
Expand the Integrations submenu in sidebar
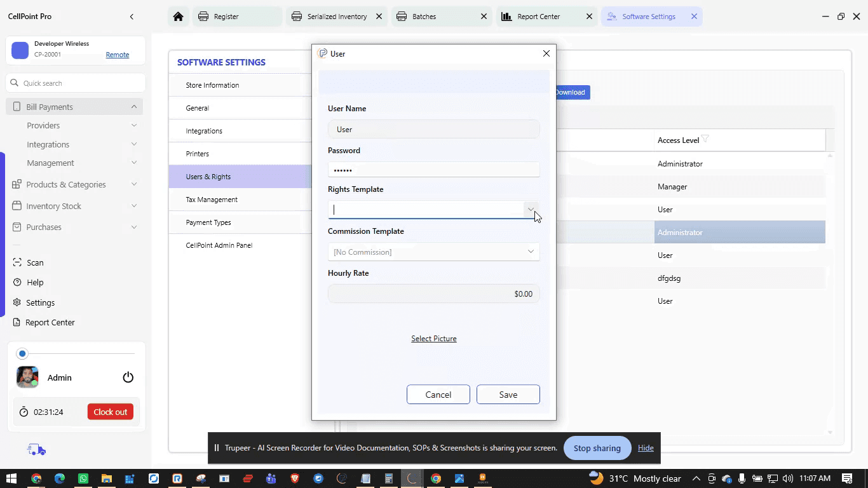(x=134, y=144)
